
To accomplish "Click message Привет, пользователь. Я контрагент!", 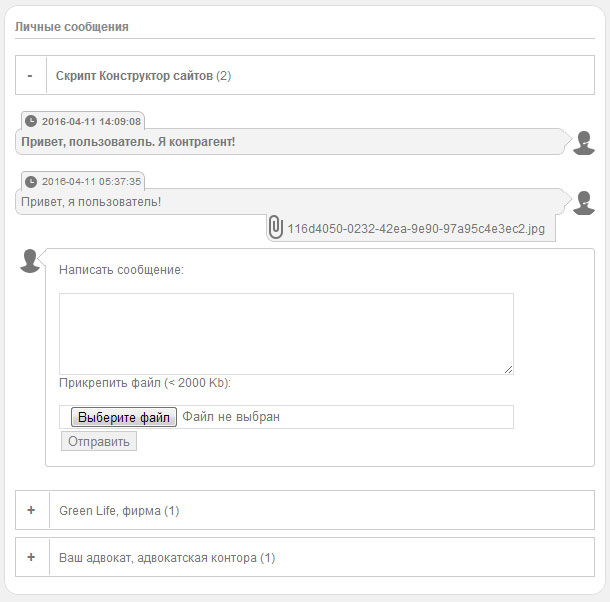I will [126, 142].
